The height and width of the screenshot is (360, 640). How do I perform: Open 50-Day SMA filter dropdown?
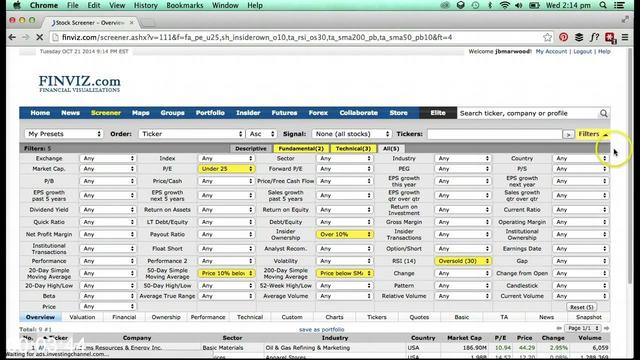pos(227,273)
